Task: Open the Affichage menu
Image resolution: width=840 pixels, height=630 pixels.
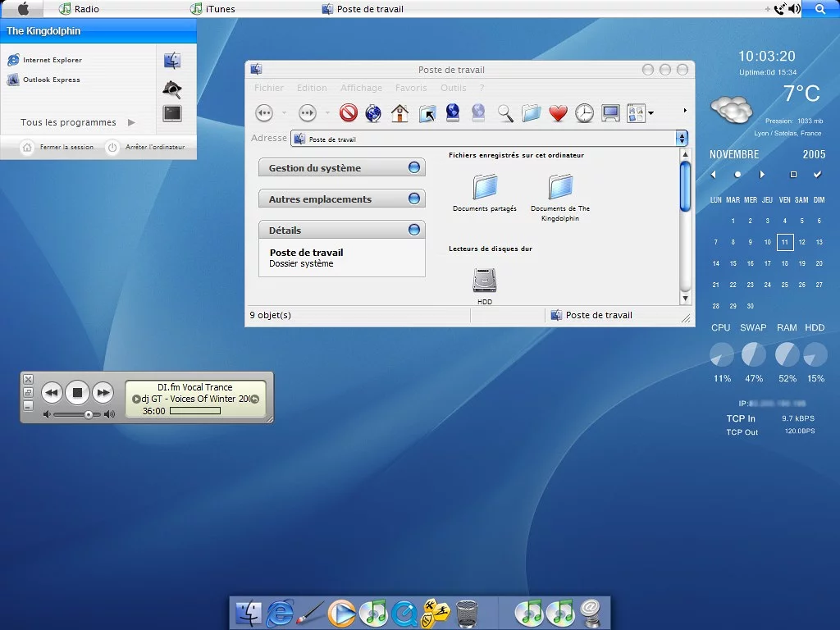Action: pos(361,88)
